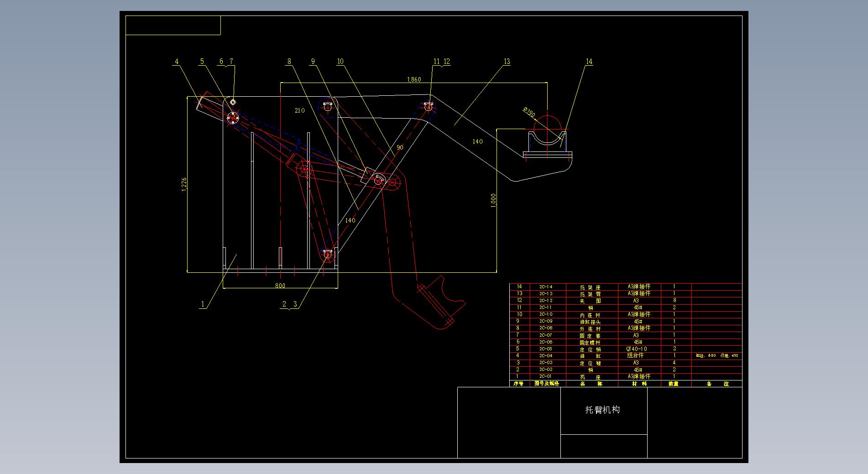Select the 序号 header cell
The width and height of the screenshot is (868, 474).
[518, 384]
